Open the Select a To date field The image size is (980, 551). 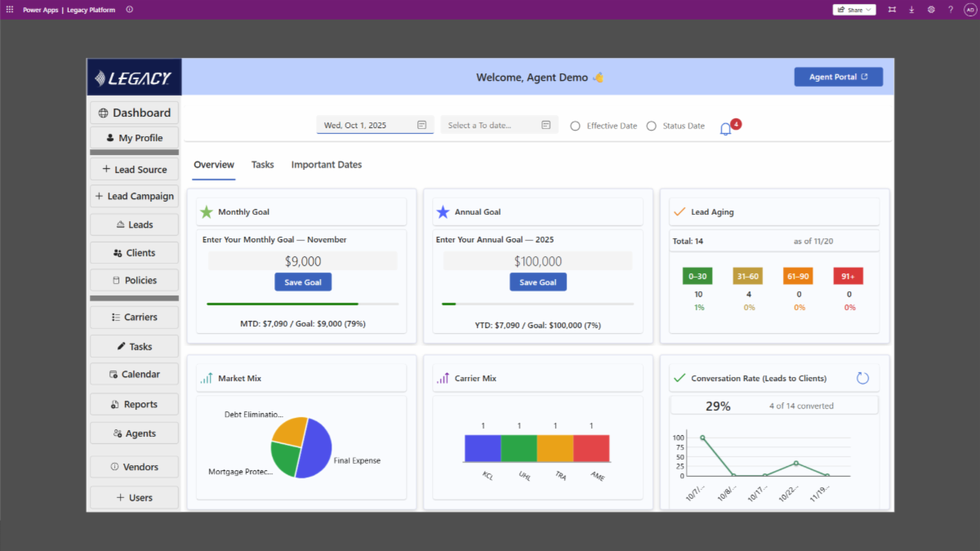490,125
